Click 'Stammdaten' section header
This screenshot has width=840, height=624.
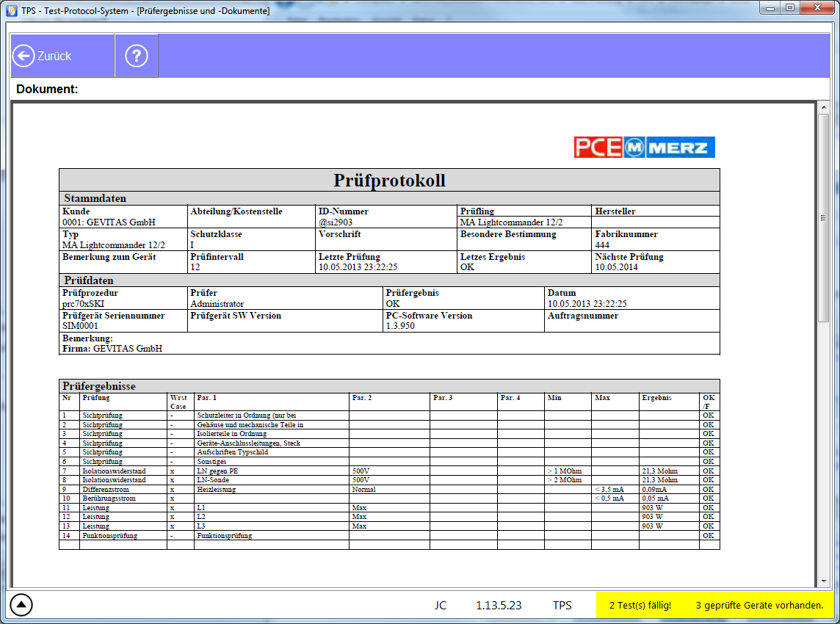coord(95,198)
